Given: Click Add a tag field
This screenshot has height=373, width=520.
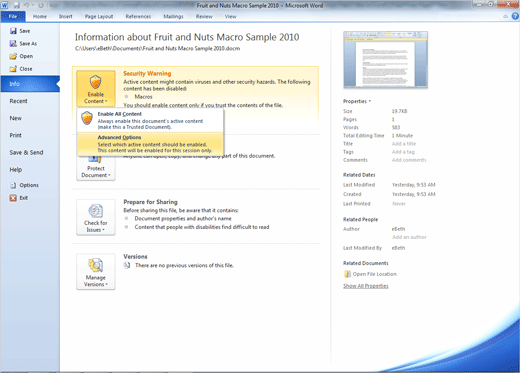Looking at the screenshot, I should (403, 152).
